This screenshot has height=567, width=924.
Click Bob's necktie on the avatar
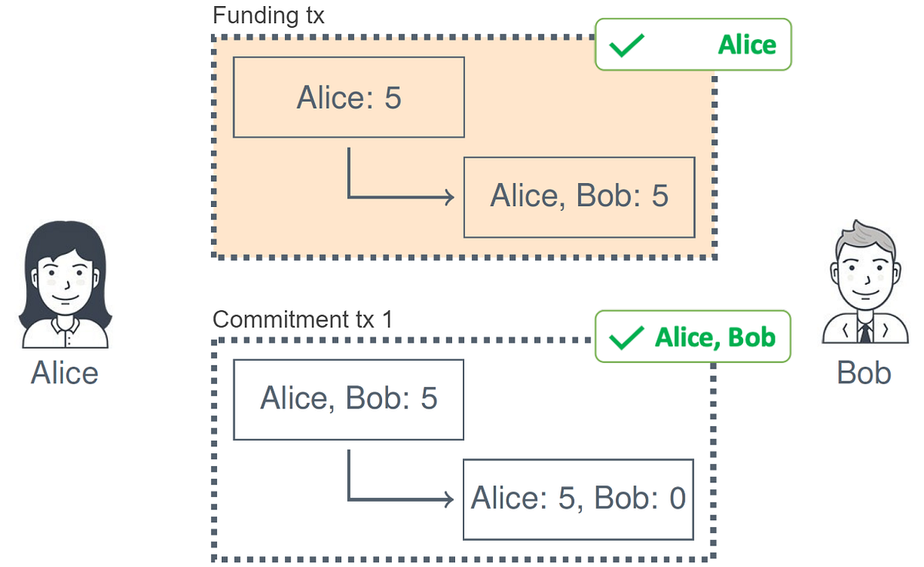[x=866, y=332]
